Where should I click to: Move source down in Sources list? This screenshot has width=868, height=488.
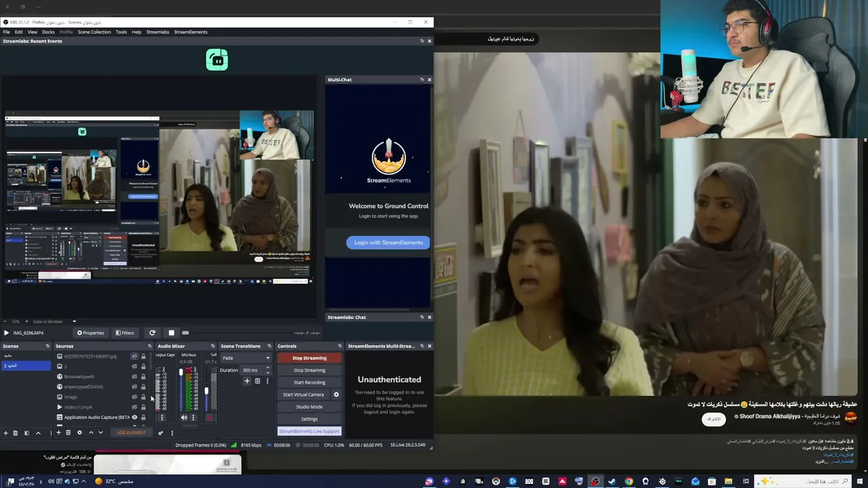(101, 432)
